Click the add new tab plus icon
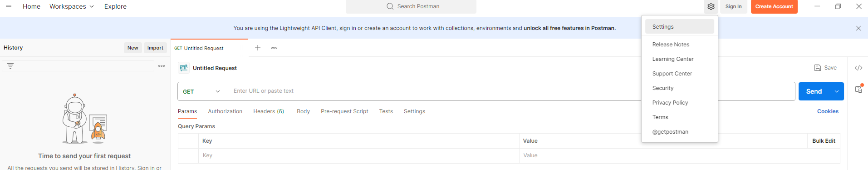 pyautogui.click(x=258, y=48)
